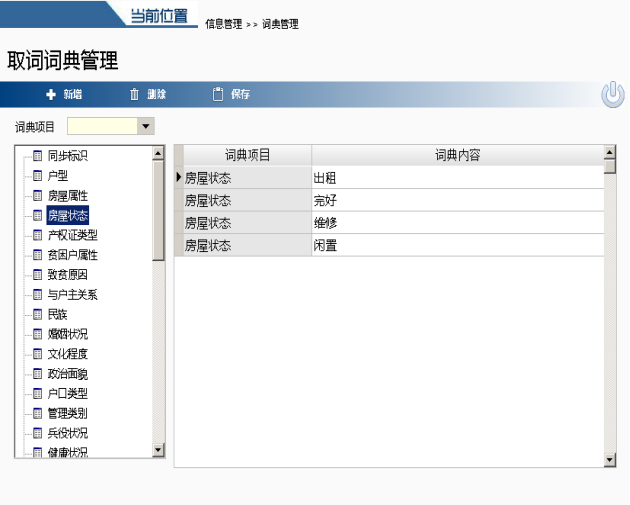Click the trash icon for 删除

pos(134,94)
